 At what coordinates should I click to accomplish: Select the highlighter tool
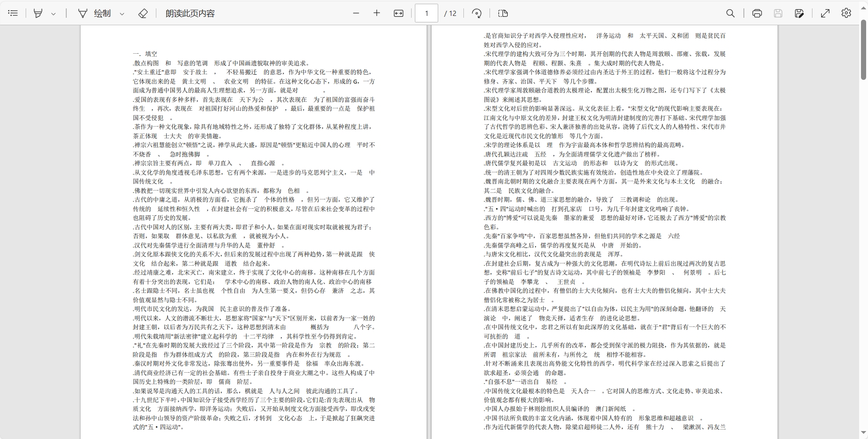click(38, 13)
